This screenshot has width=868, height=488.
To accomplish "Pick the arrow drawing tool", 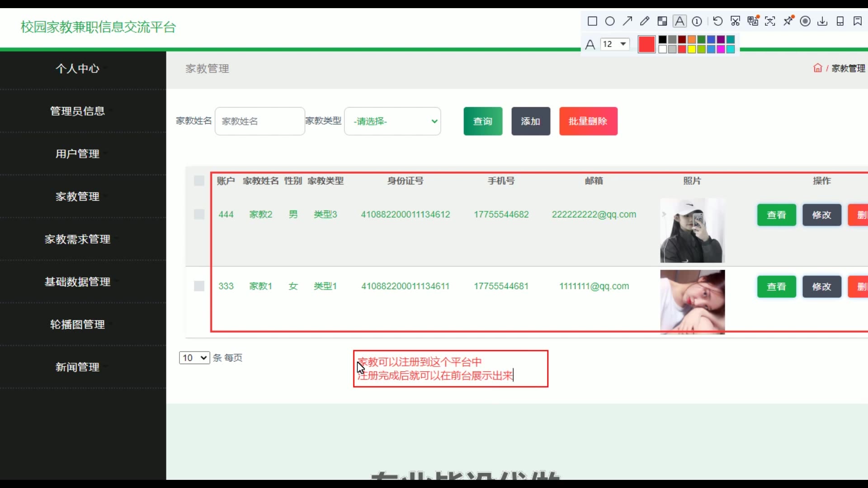I will 627,21.
